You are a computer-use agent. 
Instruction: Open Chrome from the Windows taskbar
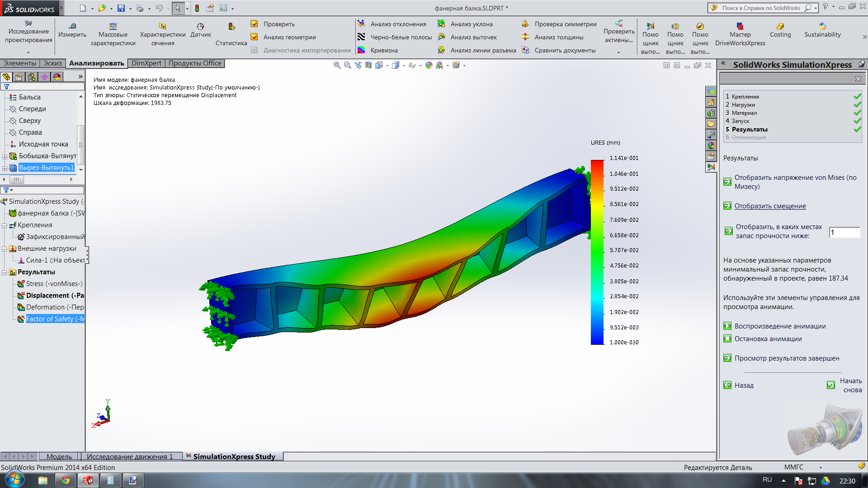(x=66, y=480)
